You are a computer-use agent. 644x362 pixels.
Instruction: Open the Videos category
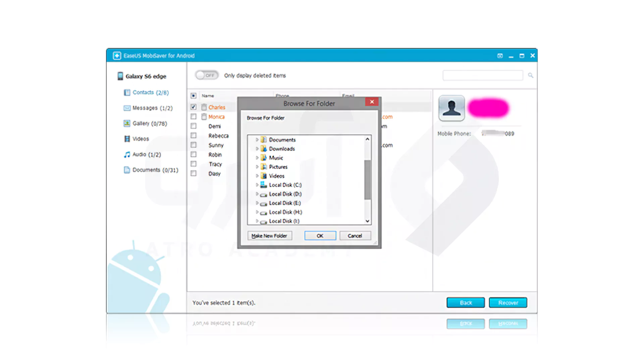coord(141,139)
